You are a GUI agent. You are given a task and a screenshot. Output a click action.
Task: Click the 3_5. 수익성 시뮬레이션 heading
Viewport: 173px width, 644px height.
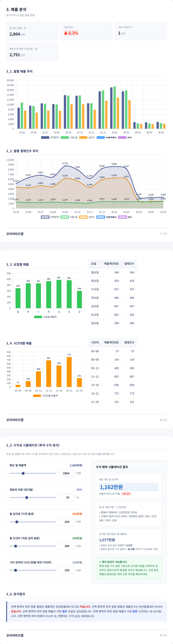coord(33,445)
